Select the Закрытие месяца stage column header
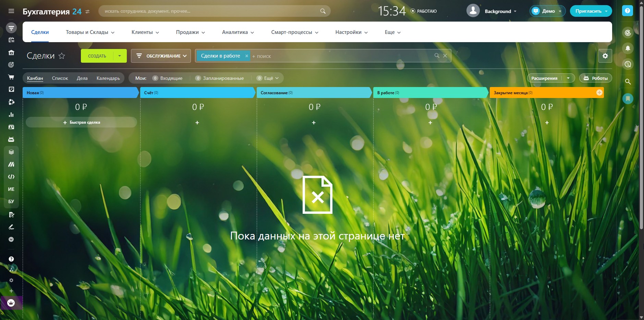 click(546, 93)
